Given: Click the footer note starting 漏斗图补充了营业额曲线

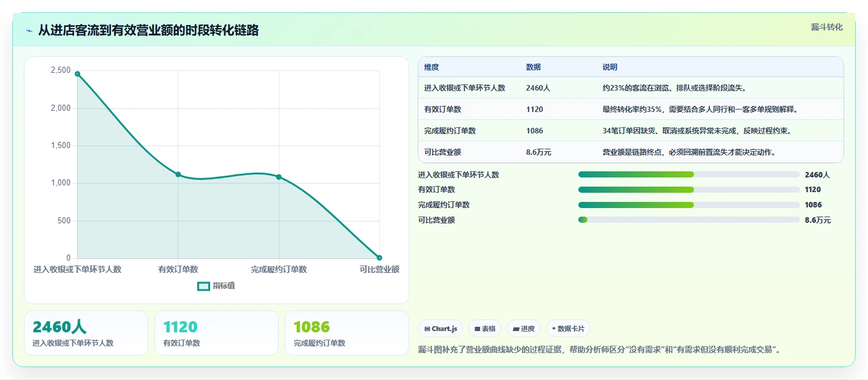Looking at the screenshot, I should (599, 350).
